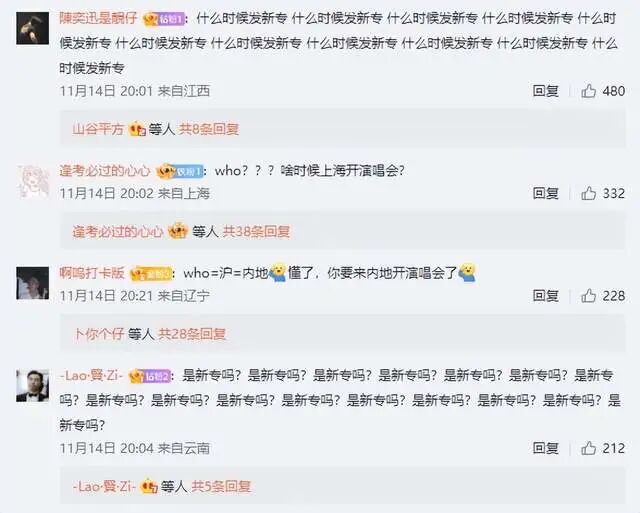The width and height of the screenshot is (640, 513).
Task: Click fan badge beside 逢考必过的心心 username
Action: click(x=180, y=171)
